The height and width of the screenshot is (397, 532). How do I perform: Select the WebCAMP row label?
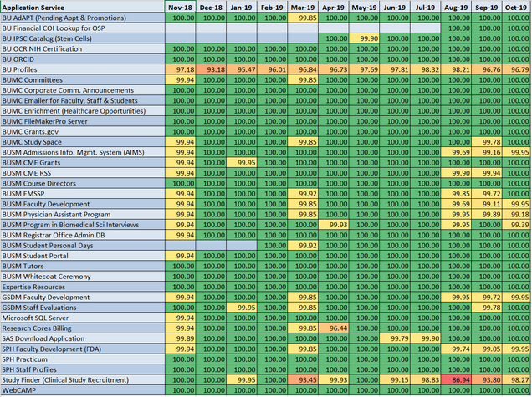tap(83, 390)
